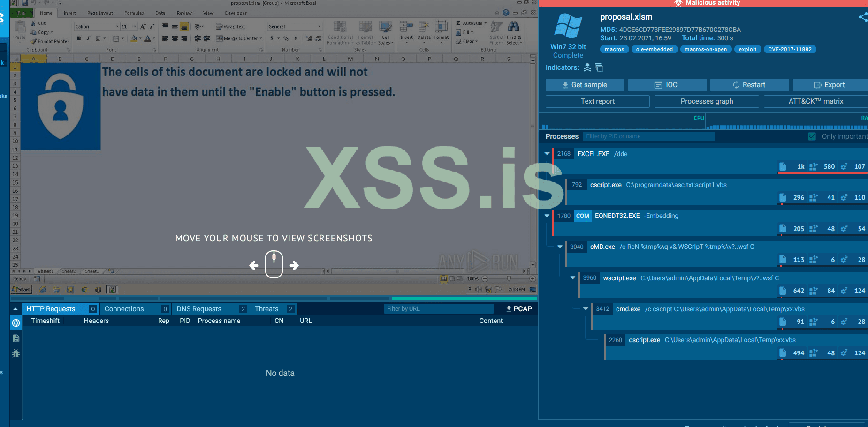Click the Excel Help question mark icon

click(x=506, y=13)
